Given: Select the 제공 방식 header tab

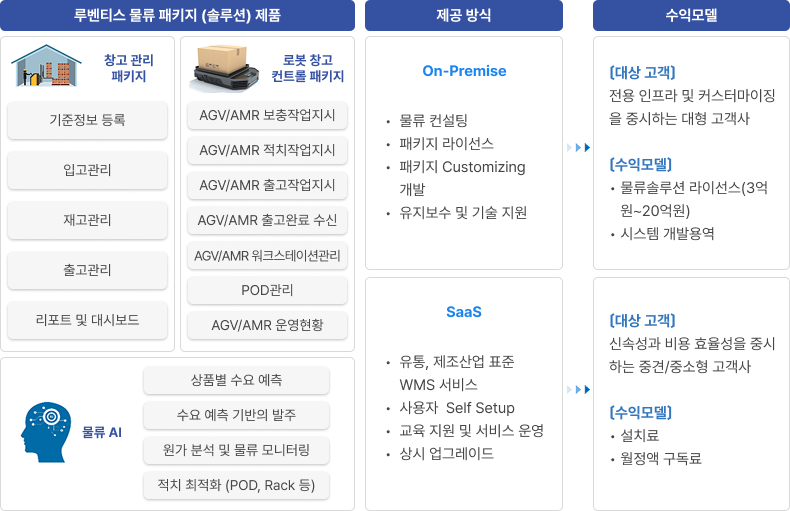Looking at the screenshot, I should 463,15.
